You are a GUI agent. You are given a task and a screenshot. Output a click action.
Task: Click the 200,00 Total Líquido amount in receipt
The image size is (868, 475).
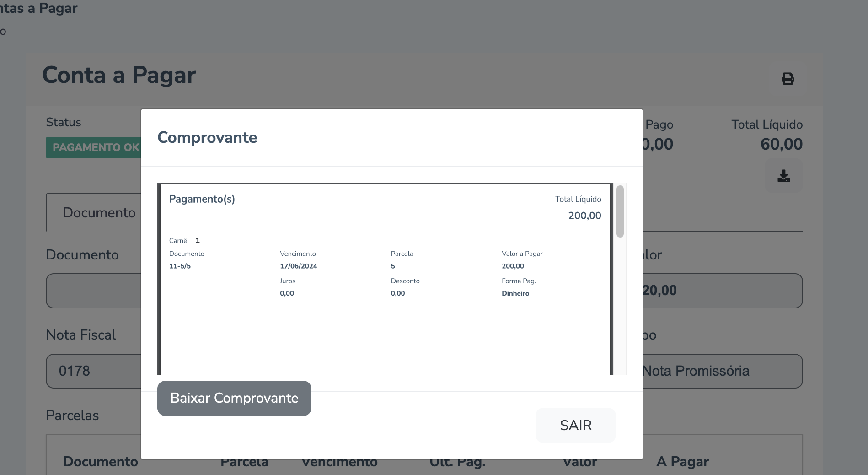(x=584, y=216)
